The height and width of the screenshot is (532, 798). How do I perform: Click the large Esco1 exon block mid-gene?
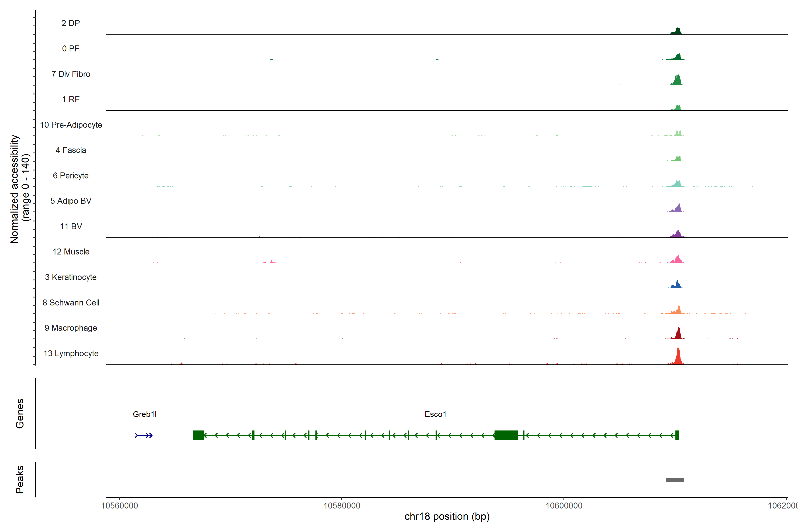click(506, 435)
